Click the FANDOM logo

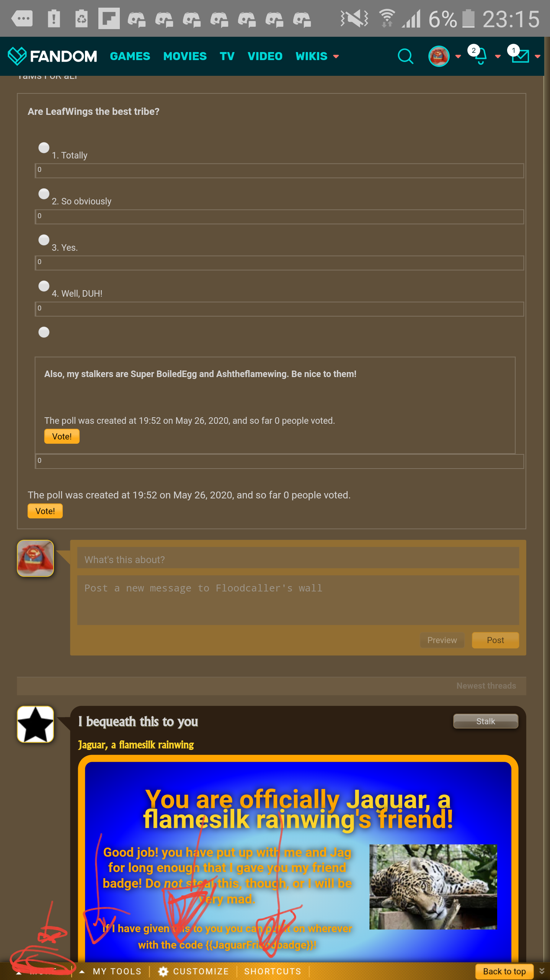52,56
